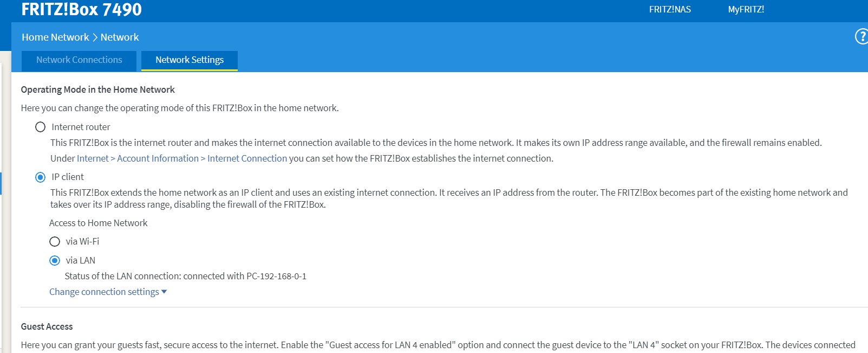The height and width of the screenshot is (353, 868).
Task: Select the Internet router operating mode
Action: pos(40,127)
